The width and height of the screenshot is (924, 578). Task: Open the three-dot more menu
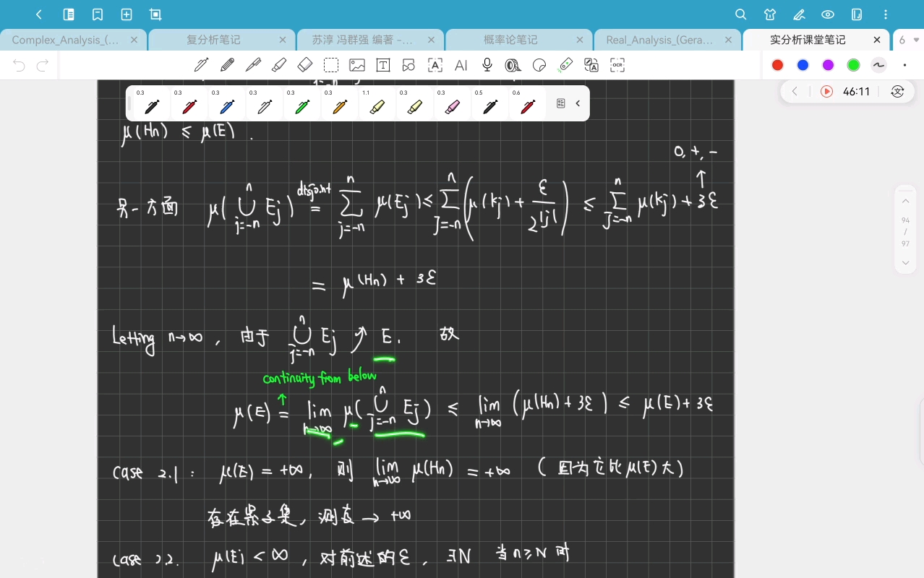886,14
